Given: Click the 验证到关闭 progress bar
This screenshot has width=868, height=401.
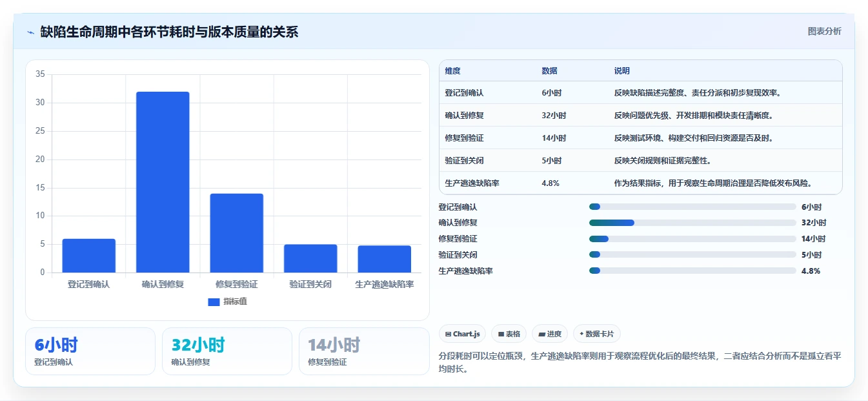Looking at the screenshot, I should click(x=692, y=254).
